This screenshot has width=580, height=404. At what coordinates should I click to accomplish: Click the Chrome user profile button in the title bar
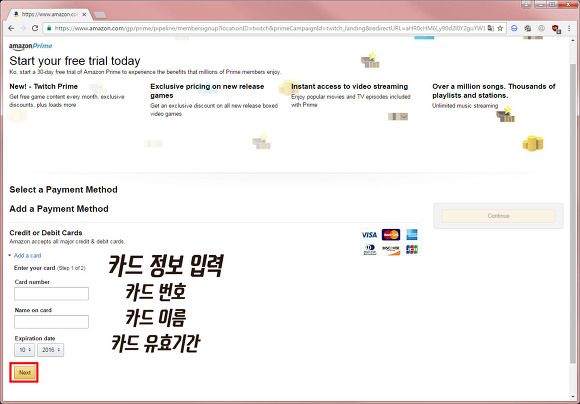(526, 4)
